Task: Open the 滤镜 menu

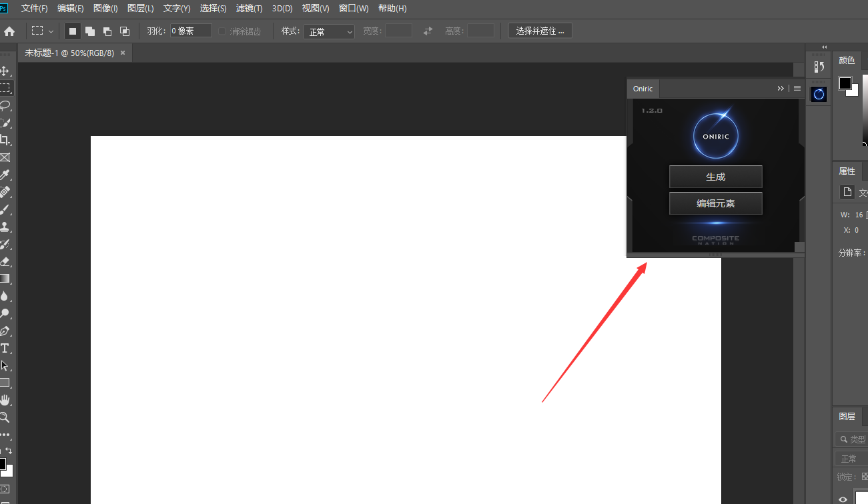Action: (249, 8)
